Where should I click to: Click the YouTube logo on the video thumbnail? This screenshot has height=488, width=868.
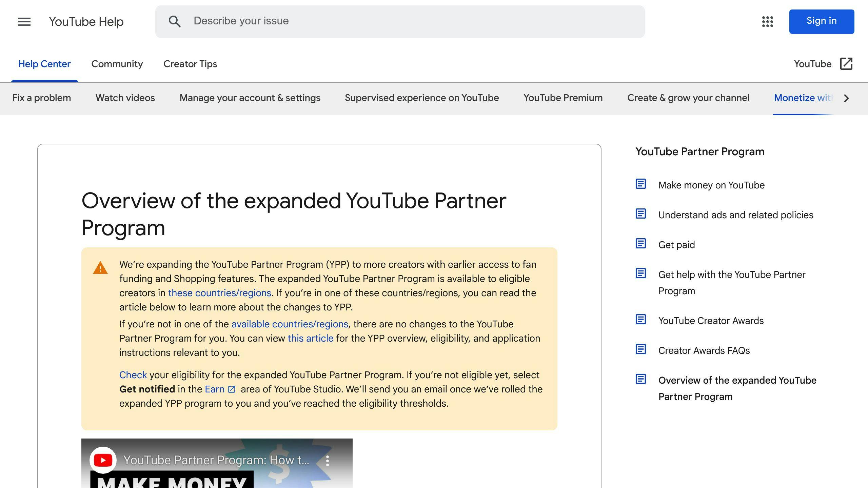(103, 460)
